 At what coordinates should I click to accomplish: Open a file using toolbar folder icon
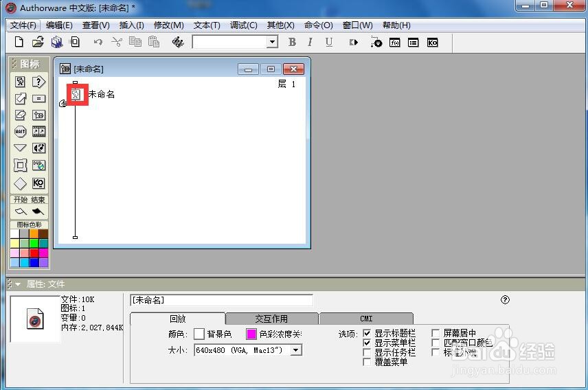point(38,42)
